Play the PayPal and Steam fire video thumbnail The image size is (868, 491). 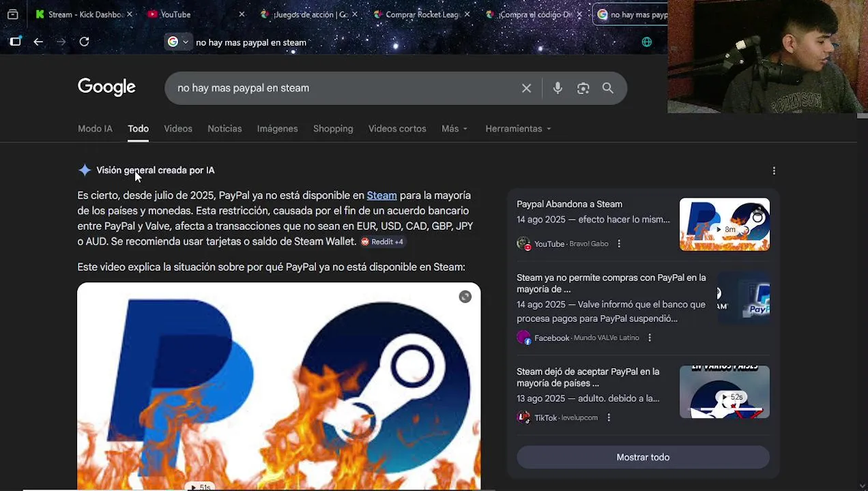278,387
